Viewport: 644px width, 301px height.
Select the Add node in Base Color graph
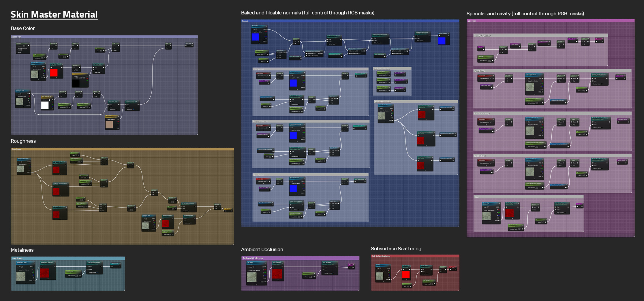(x=168, y=46)
